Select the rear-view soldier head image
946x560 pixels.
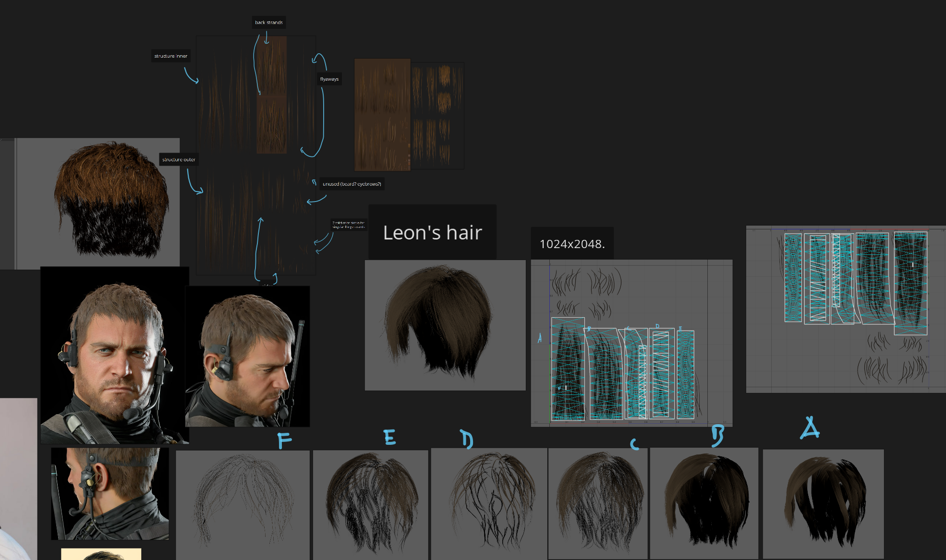(110, 493)
